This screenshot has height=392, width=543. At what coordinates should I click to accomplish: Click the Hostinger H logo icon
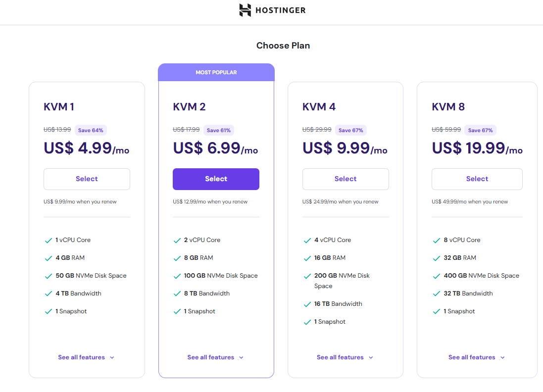(x=245, y=10)
